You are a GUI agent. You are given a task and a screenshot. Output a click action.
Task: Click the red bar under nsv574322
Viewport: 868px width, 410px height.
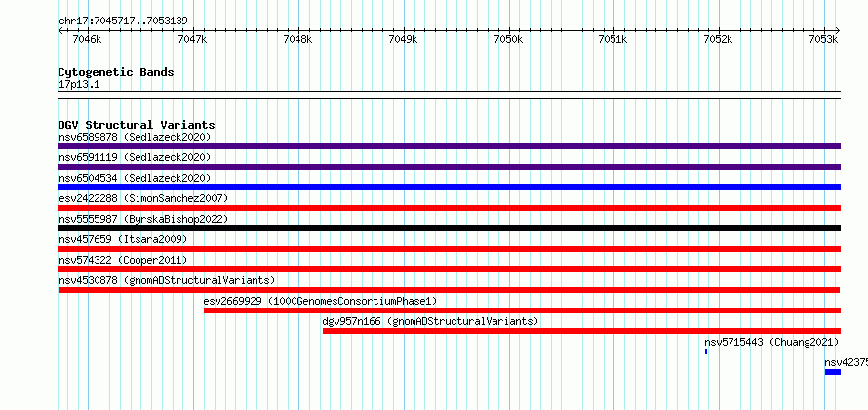coord(449,269)
